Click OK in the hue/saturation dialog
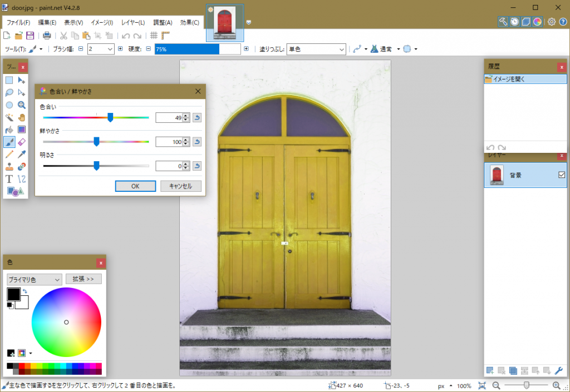This screenshot has height=392, width=570. coord(135,186)
